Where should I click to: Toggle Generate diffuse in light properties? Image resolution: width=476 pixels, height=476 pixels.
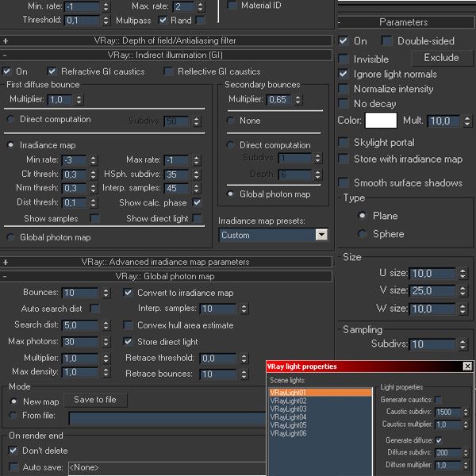[x=439, y=440]
